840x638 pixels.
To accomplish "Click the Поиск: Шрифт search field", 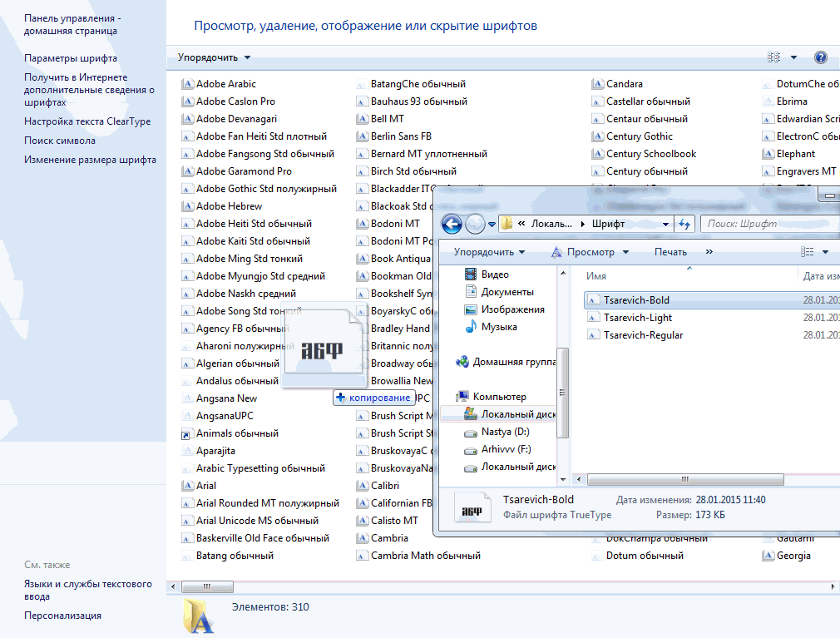I will coord(770,224).
